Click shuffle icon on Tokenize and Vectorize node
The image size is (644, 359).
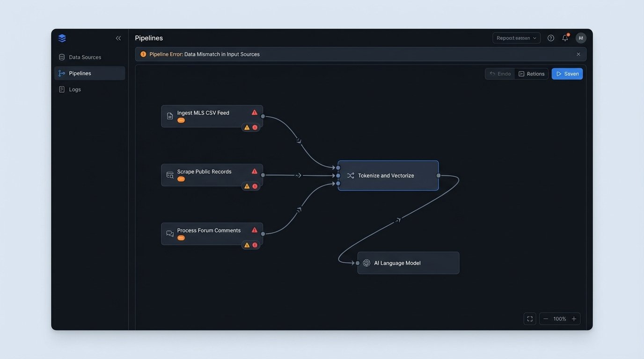tap(351, 176)
